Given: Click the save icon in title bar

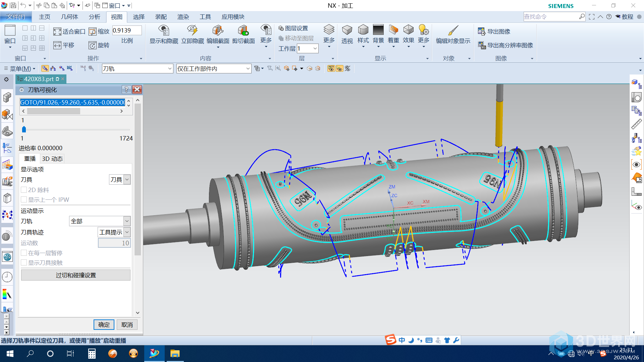Looking at the screenshot, I should pos(13,5).
